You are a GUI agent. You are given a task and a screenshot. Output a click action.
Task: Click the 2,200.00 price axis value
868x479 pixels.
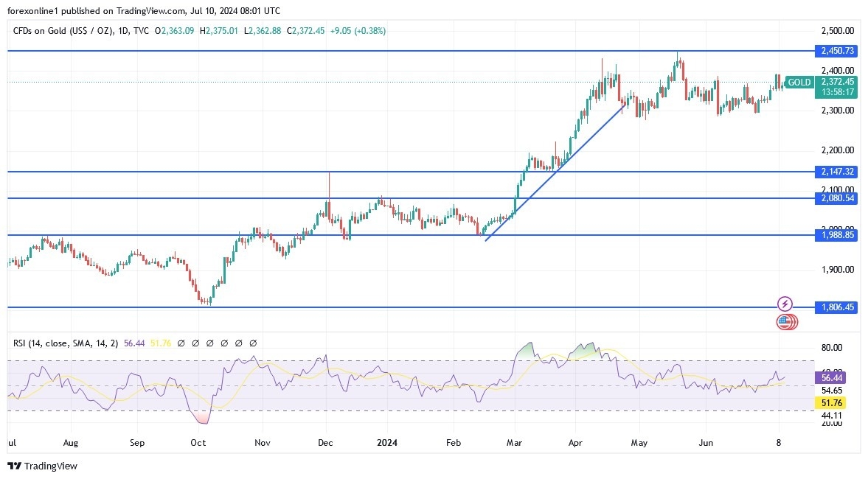click(x=838, y=150)
